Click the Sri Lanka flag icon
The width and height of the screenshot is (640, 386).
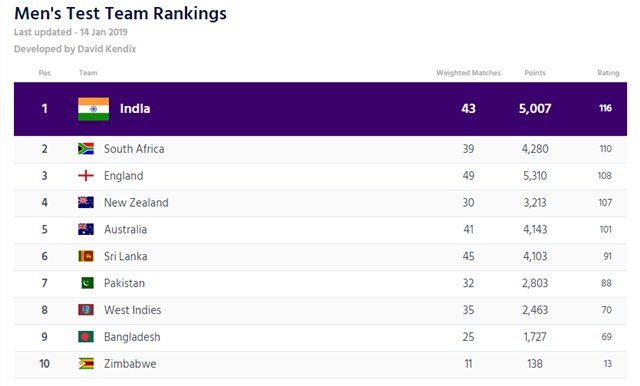click(x=86, y=256)
